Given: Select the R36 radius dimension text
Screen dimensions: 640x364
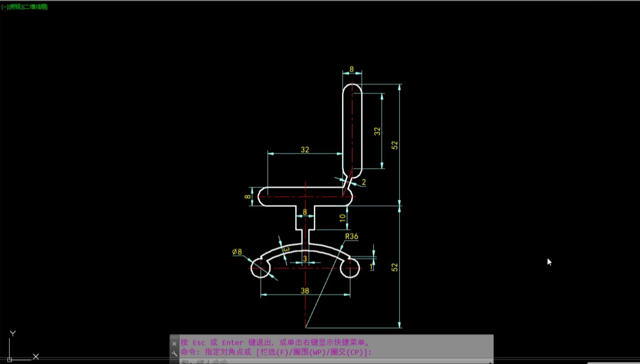Looking at the screenshot, I should click(x=352, y=236).
